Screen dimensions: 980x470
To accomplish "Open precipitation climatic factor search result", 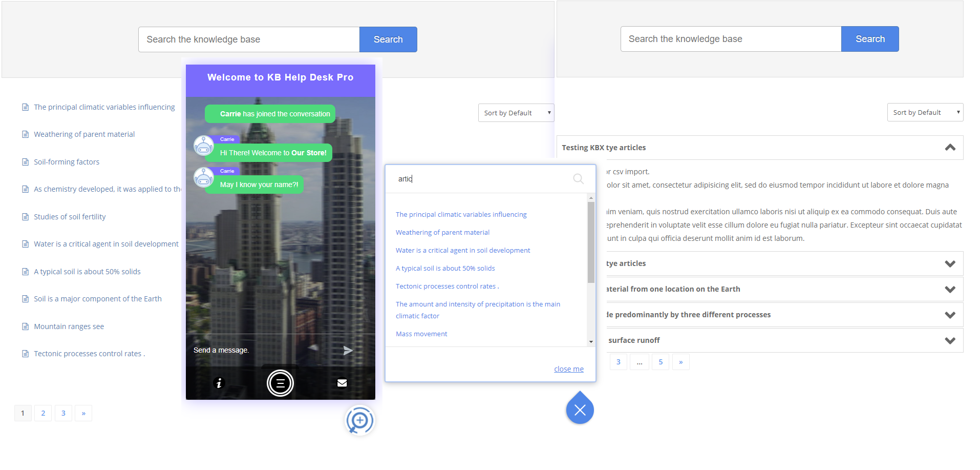I will [478, 310].
